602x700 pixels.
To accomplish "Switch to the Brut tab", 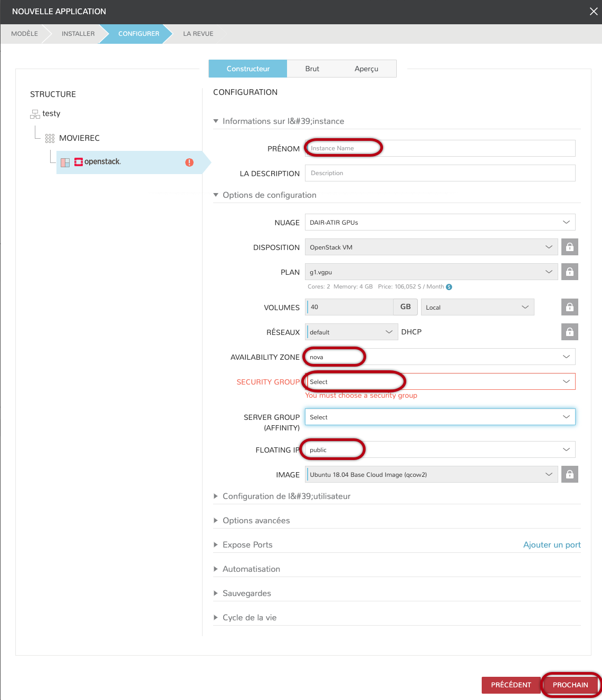I will click(x=312, y=69).
